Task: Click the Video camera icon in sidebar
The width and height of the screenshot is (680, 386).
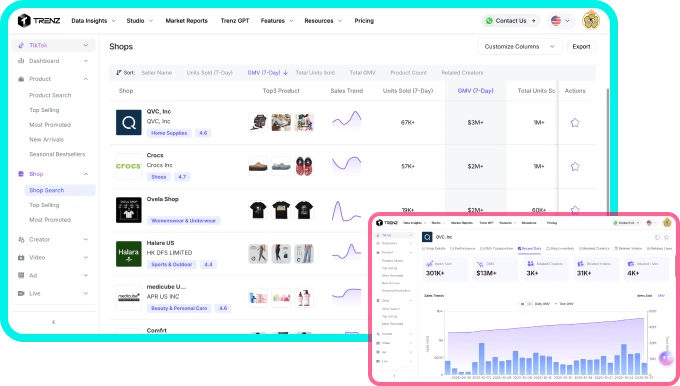Action: point(21,258)
